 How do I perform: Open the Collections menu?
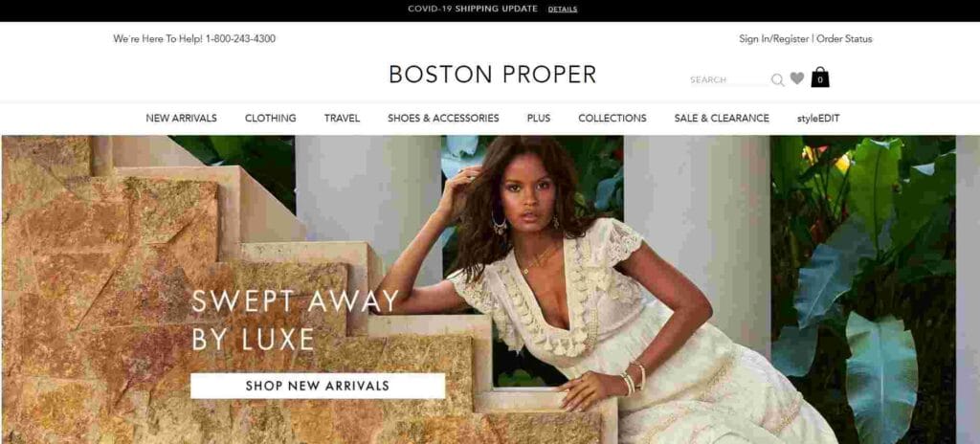click(612, 119)
